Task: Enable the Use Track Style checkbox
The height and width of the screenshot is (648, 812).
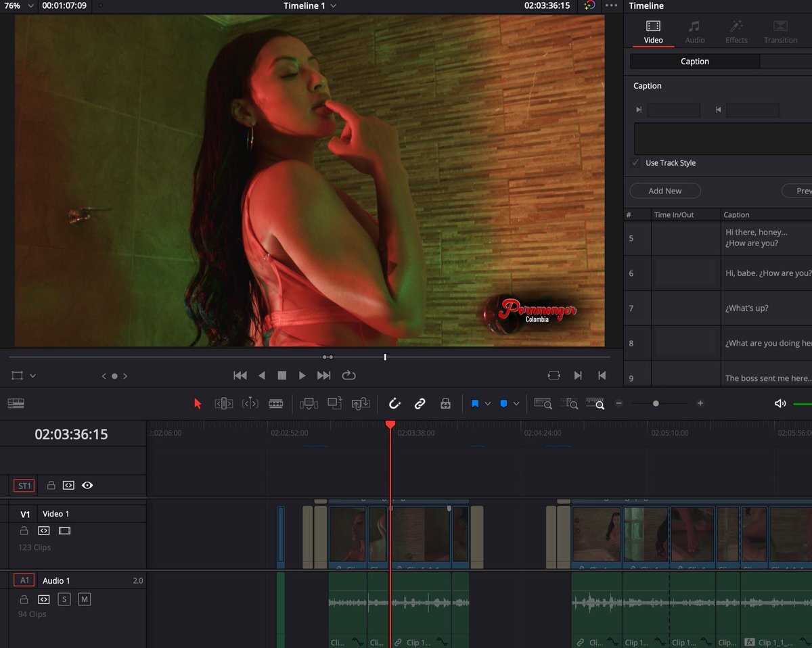Action: [635, 163]
